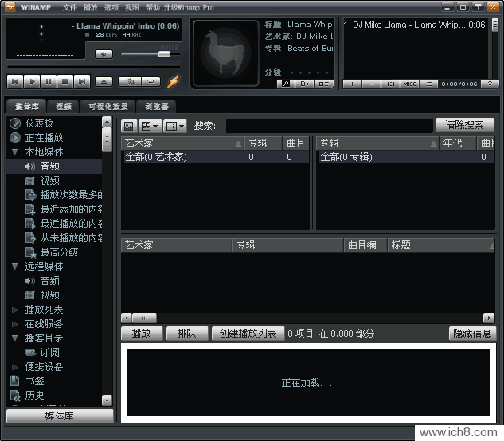Expand the 播放列表 tree node
Viewport: 504px width, 441px height.
pos(14,310)
